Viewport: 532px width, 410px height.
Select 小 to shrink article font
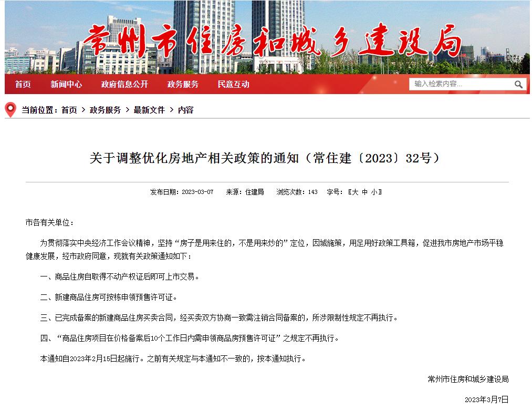(374, 192)
